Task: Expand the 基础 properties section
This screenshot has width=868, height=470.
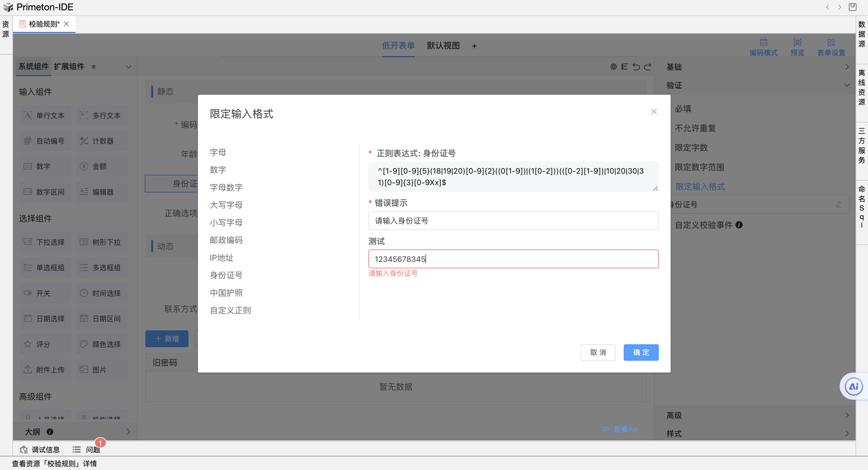Action: 846,67
